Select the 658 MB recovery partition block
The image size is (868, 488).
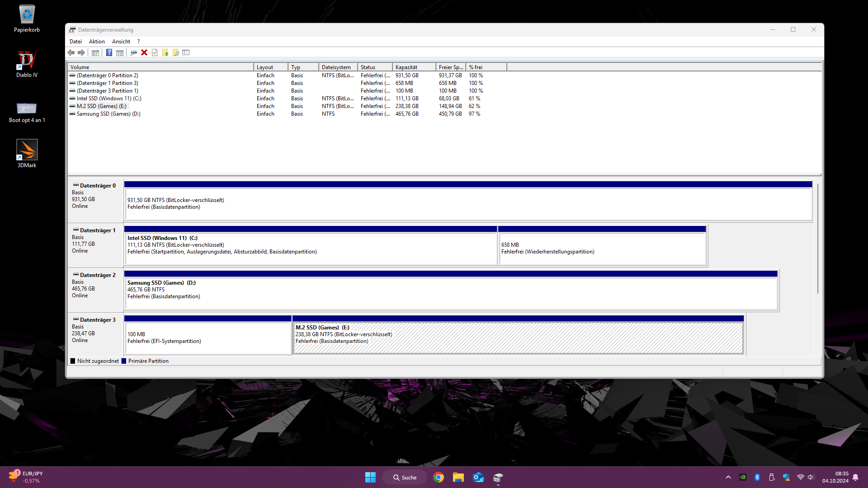601,248
